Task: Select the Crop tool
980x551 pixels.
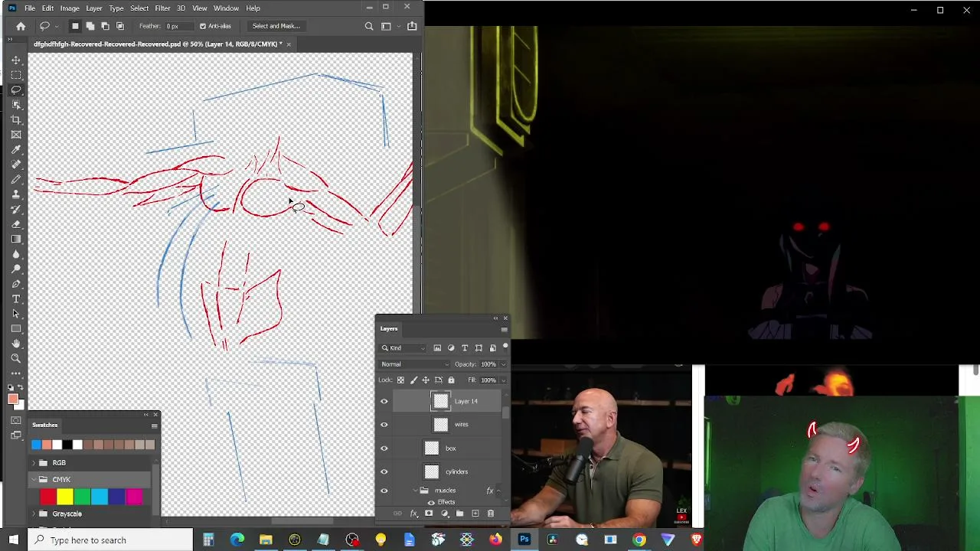Action: [x=16, y=119]
